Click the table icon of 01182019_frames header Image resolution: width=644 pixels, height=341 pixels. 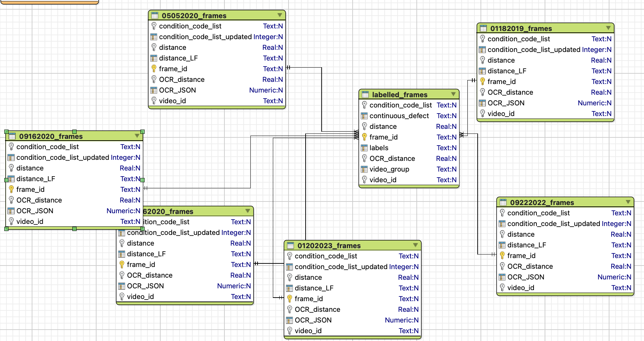[483, 28]
